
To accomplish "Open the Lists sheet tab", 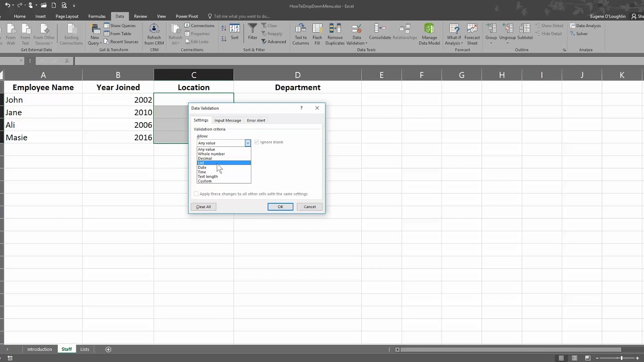I will pyautogui.click(x=85, y=349).
